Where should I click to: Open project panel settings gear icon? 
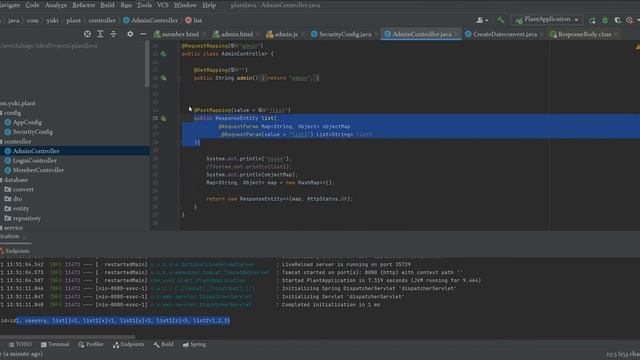point(130,34)
